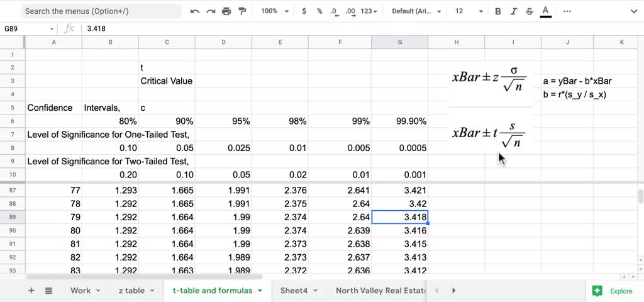The width and height of the screenshot is (644, 302).
Task: Format as currency with dollar icon
Action: [x=304, y=11]
